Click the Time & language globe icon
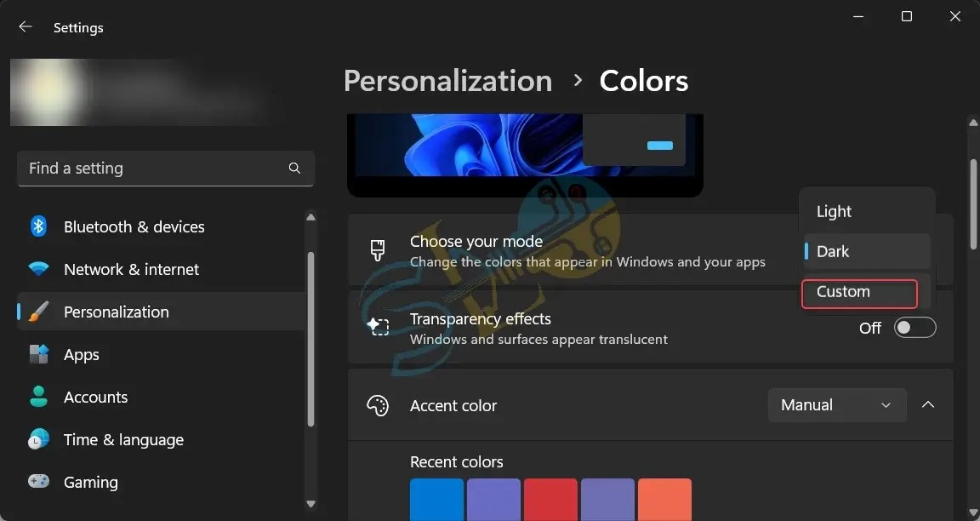This screenshot has height=521, width=980. tap(39, 439)
